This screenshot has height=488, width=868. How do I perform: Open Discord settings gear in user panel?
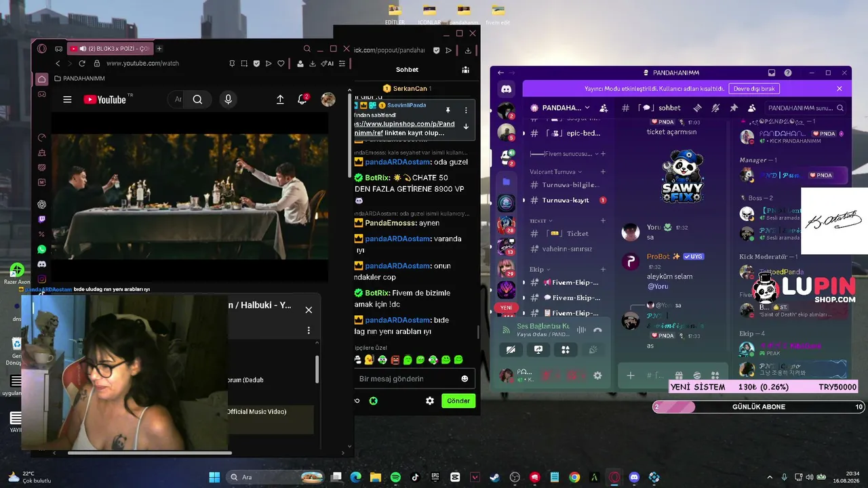coord(597,375)
